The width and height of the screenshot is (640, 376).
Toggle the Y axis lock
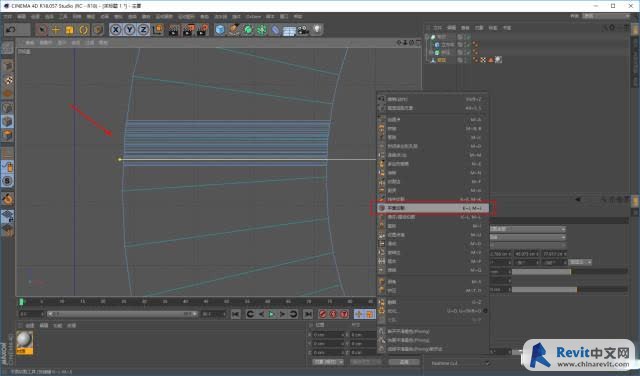(130, 30)
